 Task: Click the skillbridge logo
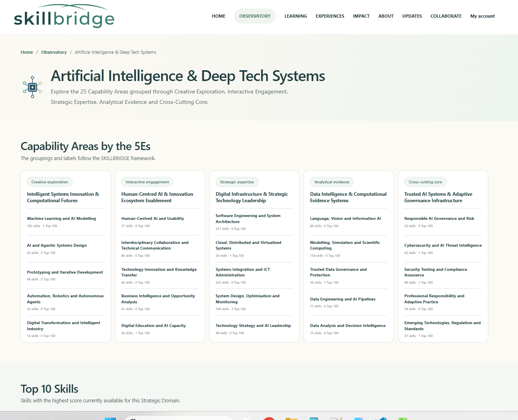tap(64, 16)
